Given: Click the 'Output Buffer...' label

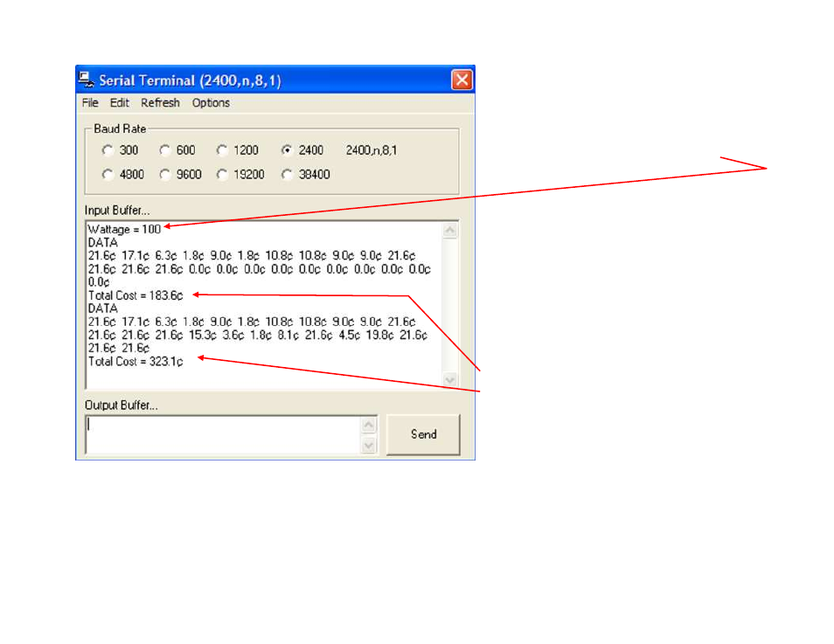Looking at the screenshot, I should pyautogui.click(x=122, y=405).
